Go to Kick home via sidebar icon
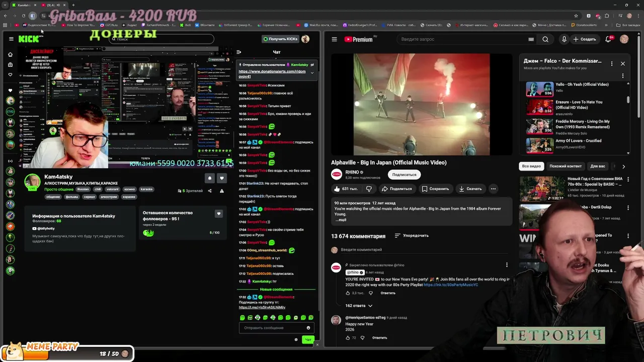 (10, 54)
